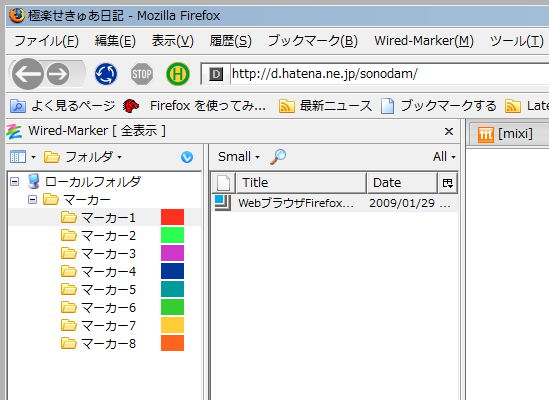Collapse the マーカー folder node
The image size is (549, 400).
(x=33, y=200)
